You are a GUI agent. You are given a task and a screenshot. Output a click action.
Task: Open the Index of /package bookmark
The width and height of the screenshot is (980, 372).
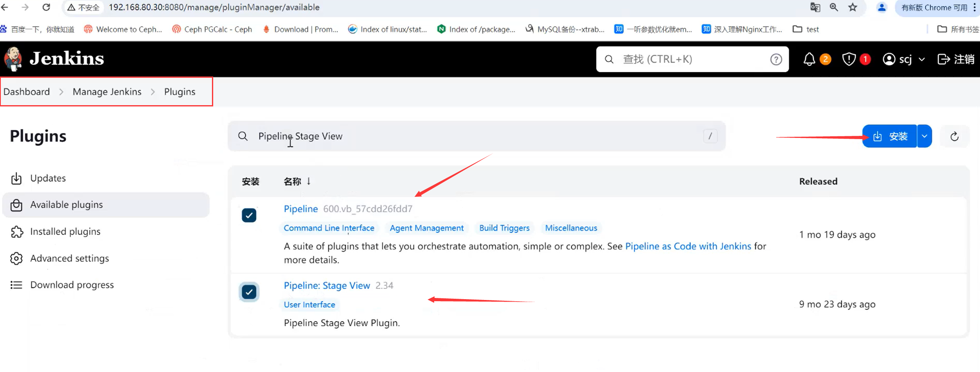click(476, 29)
